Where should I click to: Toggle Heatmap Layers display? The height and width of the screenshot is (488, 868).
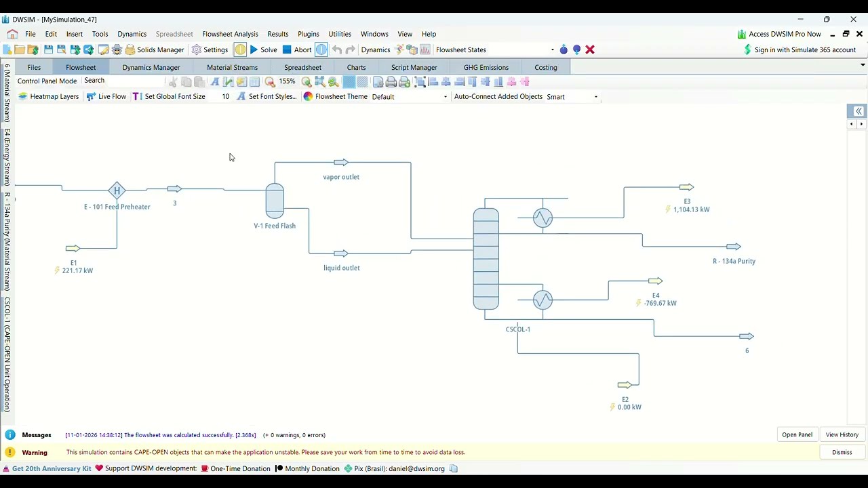(x=48, y=96)
